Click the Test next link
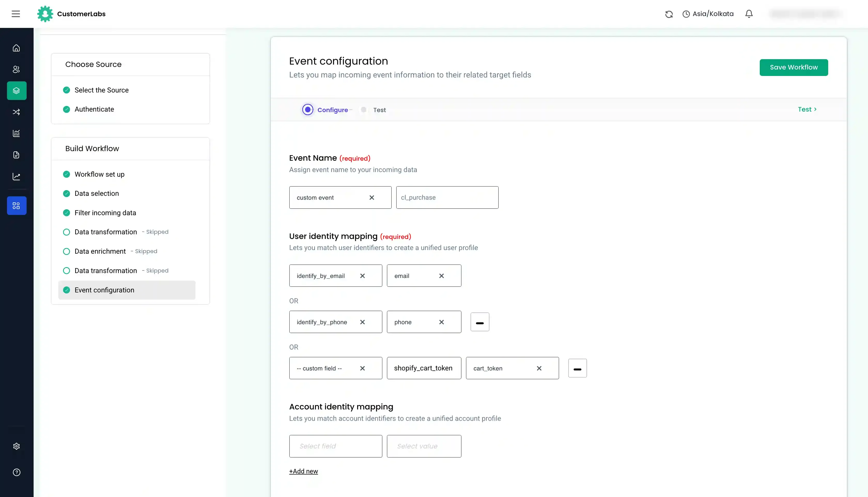Screen dimensions: 868x497 [x=807, y=110]
